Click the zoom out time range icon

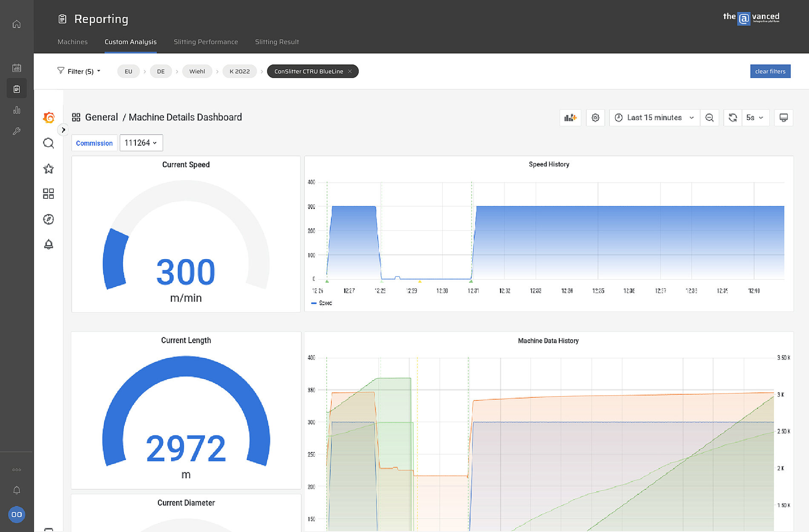[709, 118]
